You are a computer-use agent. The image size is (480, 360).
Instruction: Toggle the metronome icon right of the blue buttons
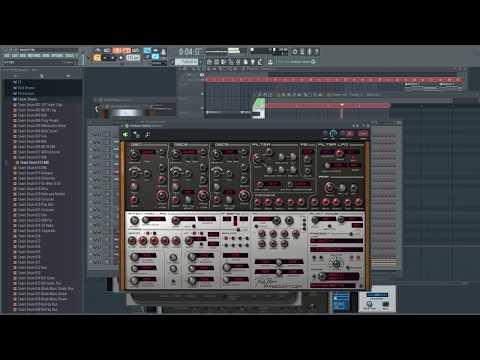click(164, 52)
